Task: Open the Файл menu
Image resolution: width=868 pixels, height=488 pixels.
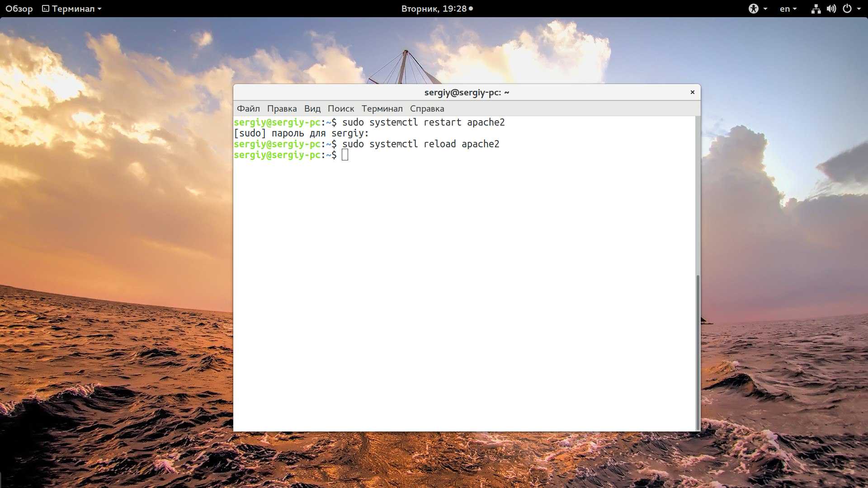Action: point(248,108)
